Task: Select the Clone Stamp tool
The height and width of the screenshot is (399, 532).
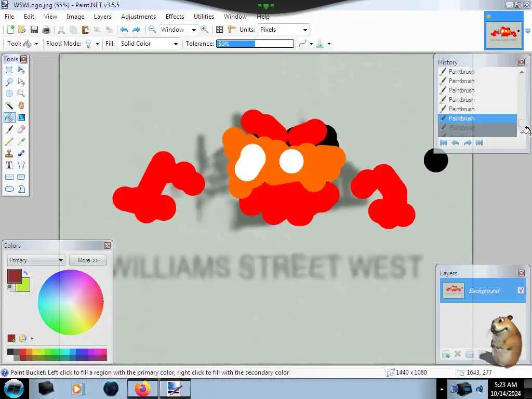Action: pos(9,153)
